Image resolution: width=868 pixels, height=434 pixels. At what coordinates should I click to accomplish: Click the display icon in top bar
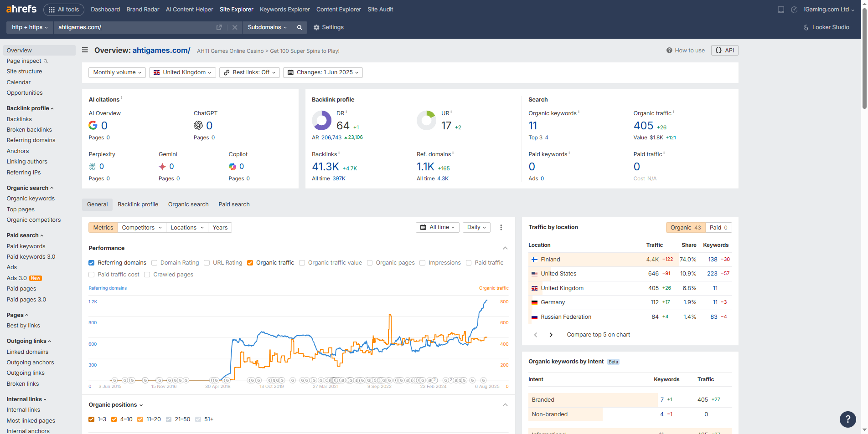pyautogui.click(x=781, y=10)
